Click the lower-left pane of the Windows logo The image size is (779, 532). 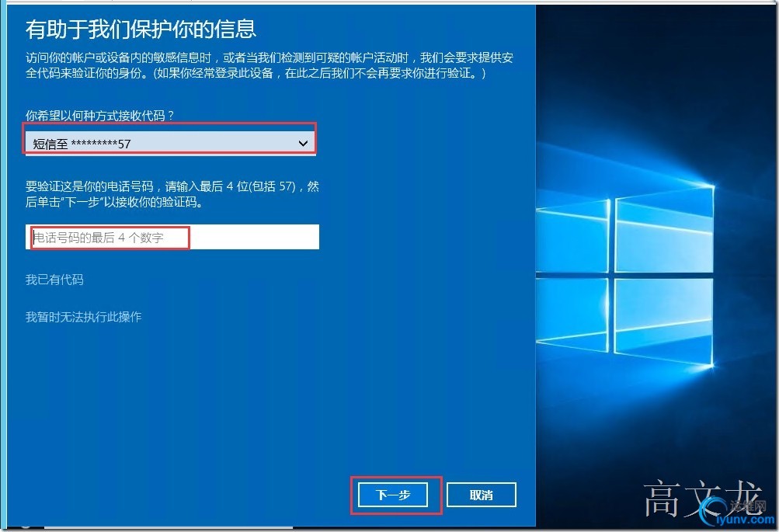[x=572, y=314]
